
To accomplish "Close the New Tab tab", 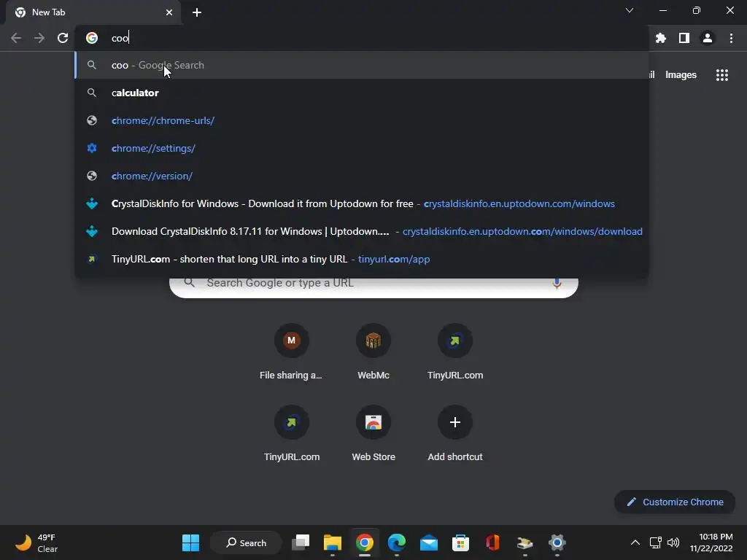I will pyautogui.click(x=169, y=12).
